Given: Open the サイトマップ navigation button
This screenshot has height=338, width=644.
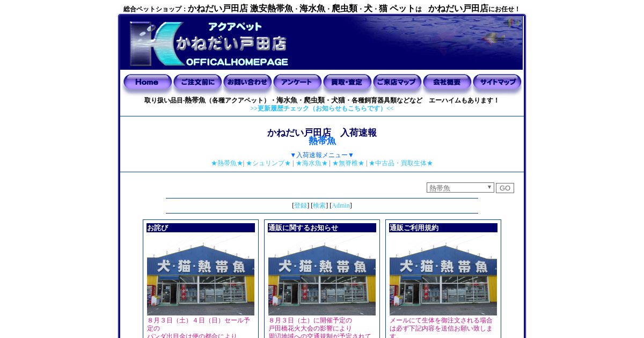Looking at the screenshot, I should (x=497, y=83).
